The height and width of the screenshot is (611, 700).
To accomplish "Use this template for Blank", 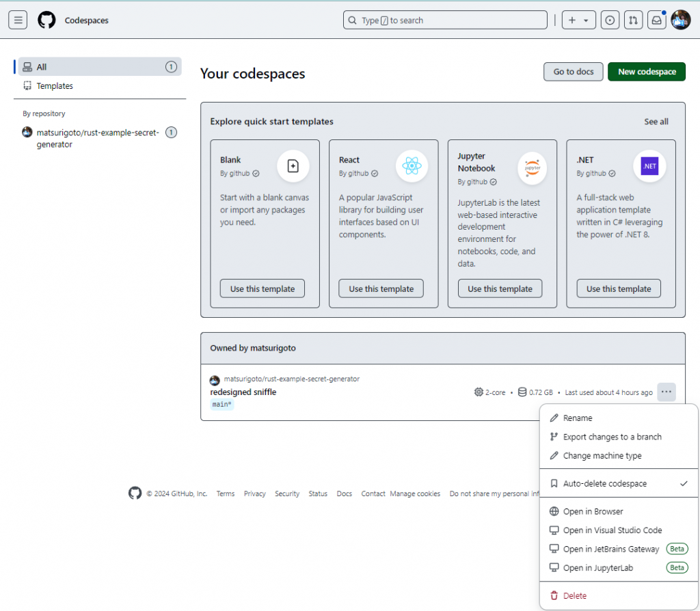I will [x=262, y=288].
